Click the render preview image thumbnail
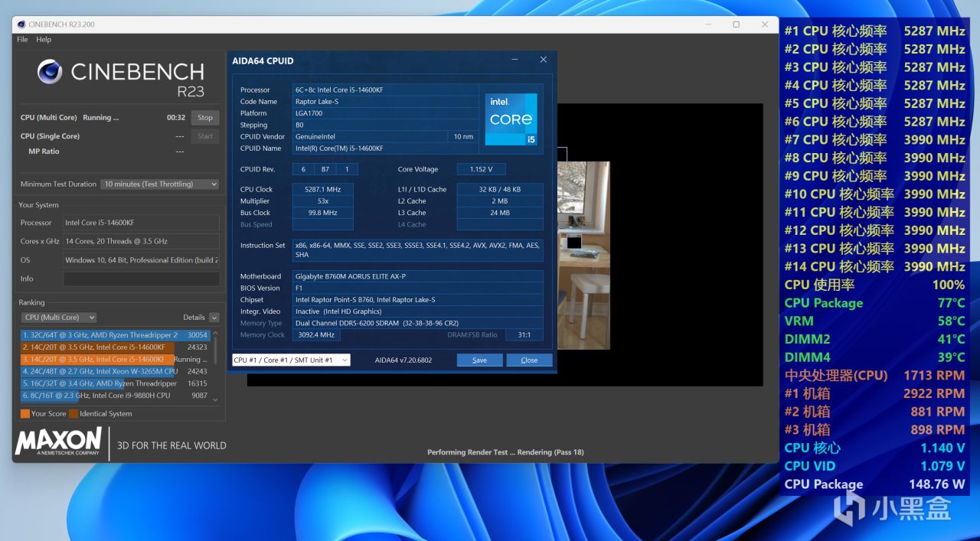 583,256
